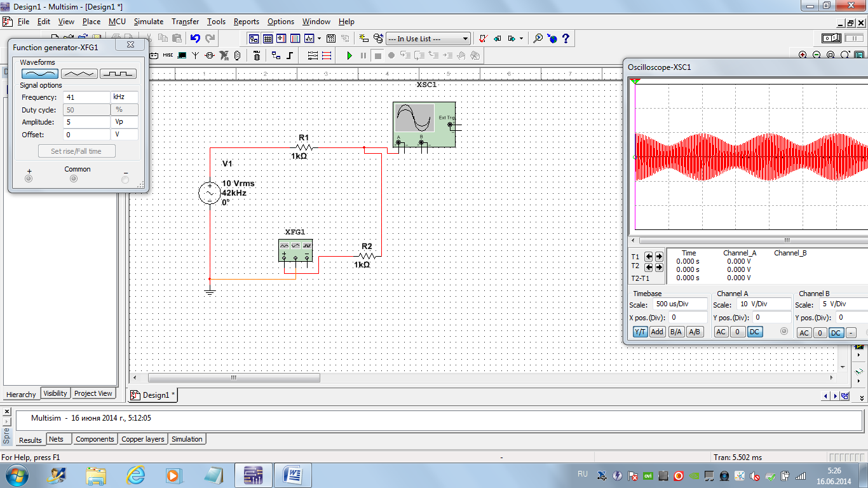Toggle the Design Toolbox icon
868x488 pixels.
(x=254, y=38)
